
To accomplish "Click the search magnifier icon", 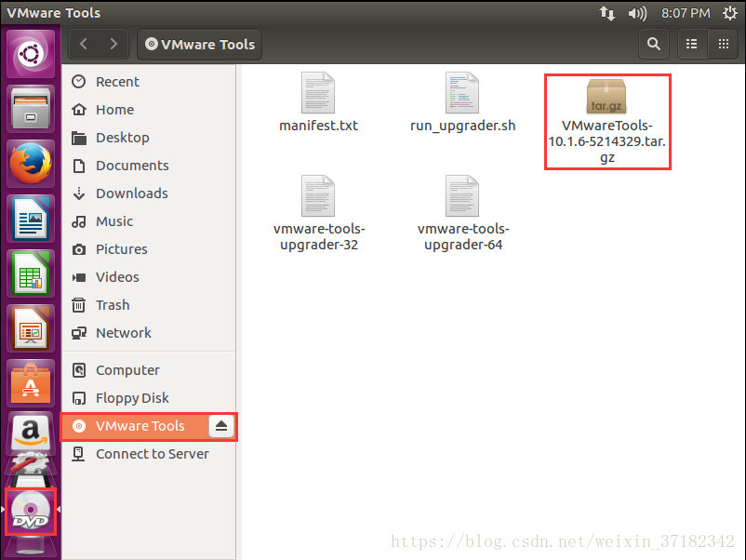I will point(654,44).
